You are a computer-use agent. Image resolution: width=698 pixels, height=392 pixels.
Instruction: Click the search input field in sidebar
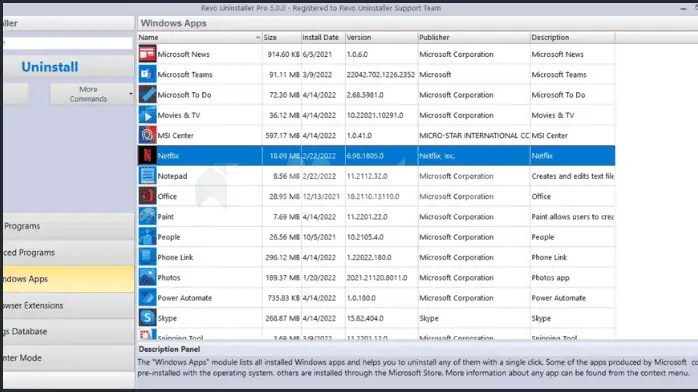coord(68,43)
